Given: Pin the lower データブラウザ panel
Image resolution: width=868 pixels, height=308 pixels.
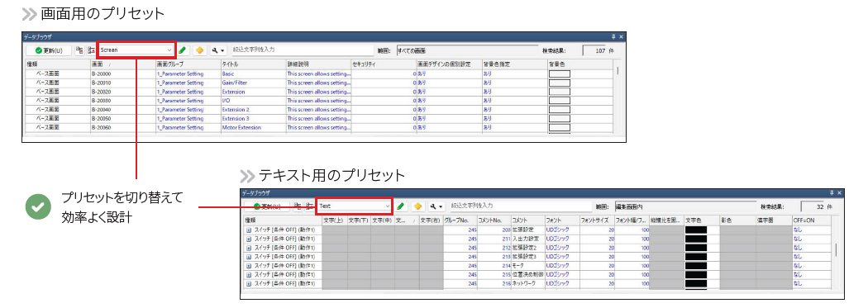Looking at the screenshot, I should 832,193.
